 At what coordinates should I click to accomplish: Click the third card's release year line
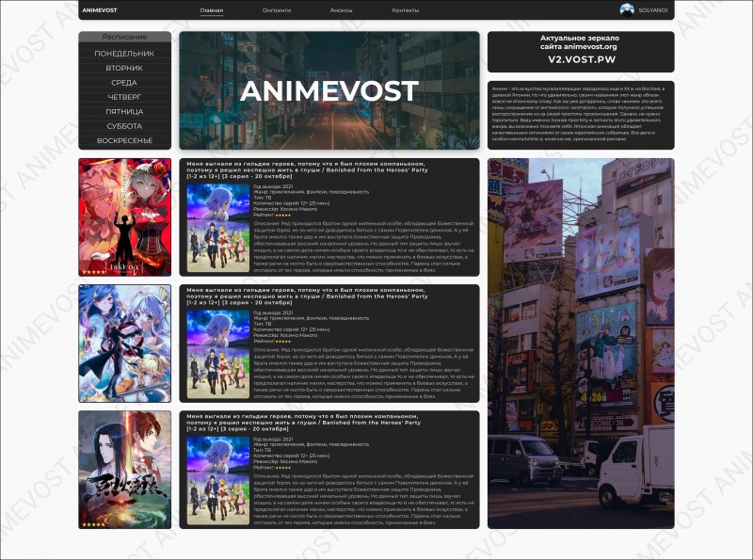(x=273, y=439)
